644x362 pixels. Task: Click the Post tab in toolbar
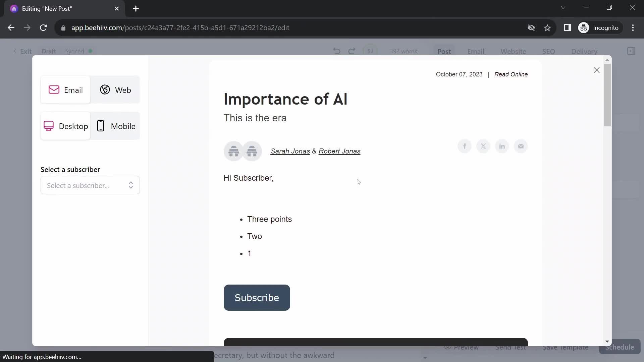tap(444, 51)
